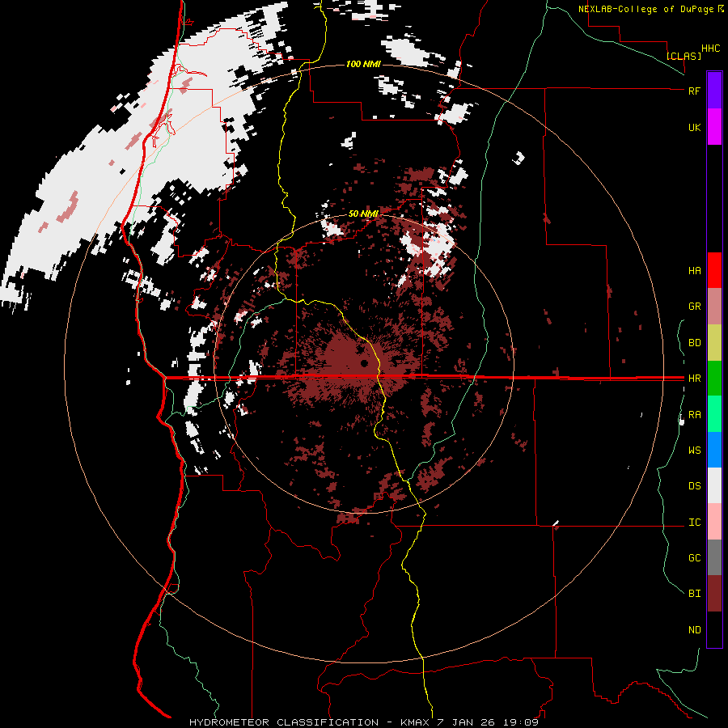Click the green HR legend color swatch
728x728 pixels.
(x=714, y=378)
